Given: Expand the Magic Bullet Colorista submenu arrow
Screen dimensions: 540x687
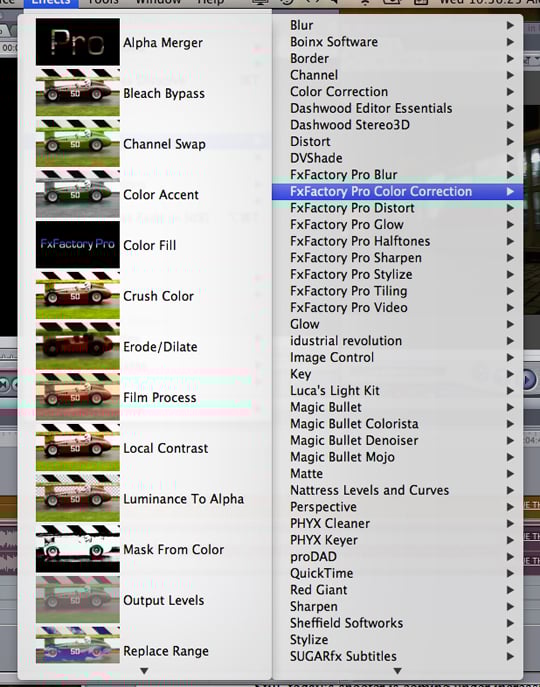Looking at the screenshot, I should click(x=510, y=424).
